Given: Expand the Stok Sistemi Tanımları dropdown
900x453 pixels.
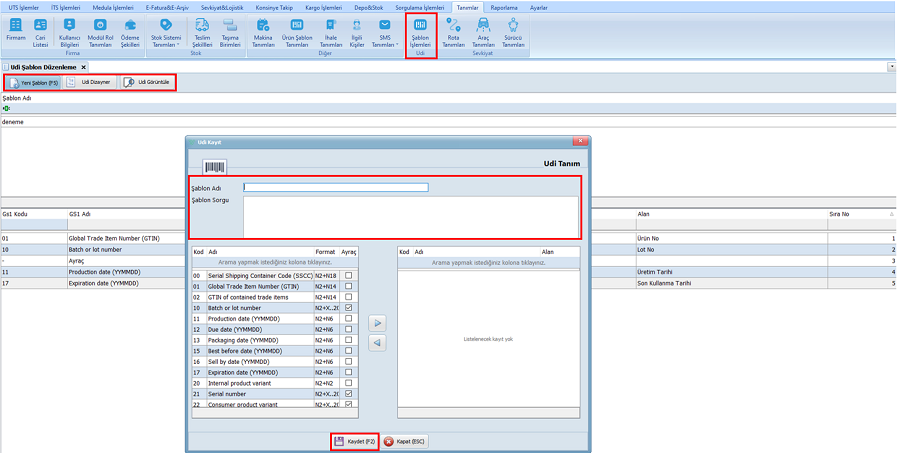Looking at the screenshot, I should [165, 34].
